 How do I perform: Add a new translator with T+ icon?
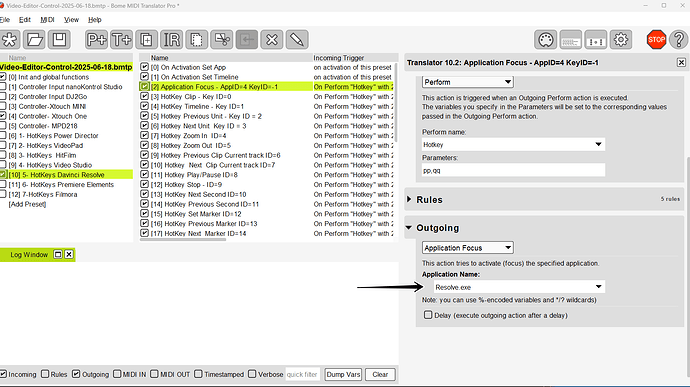tap(121, 40)
